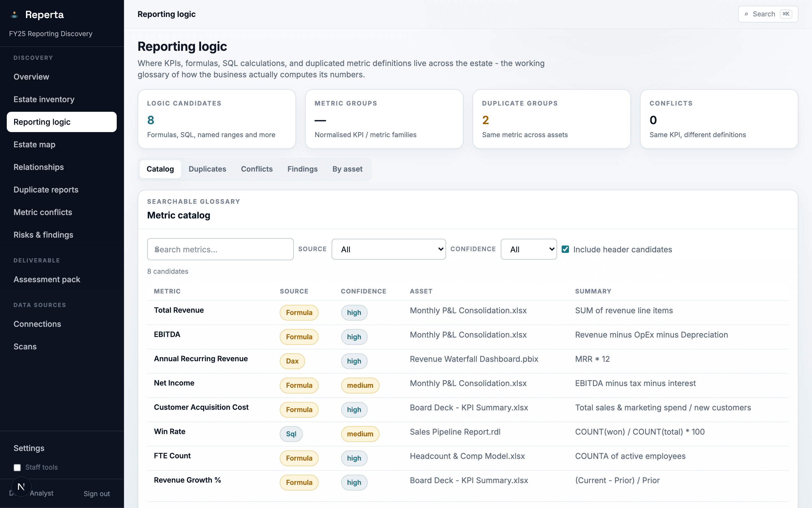Click Board Deck asset in Customer Acquisition Cost row

pyautogui.click(x=469, y=408)
